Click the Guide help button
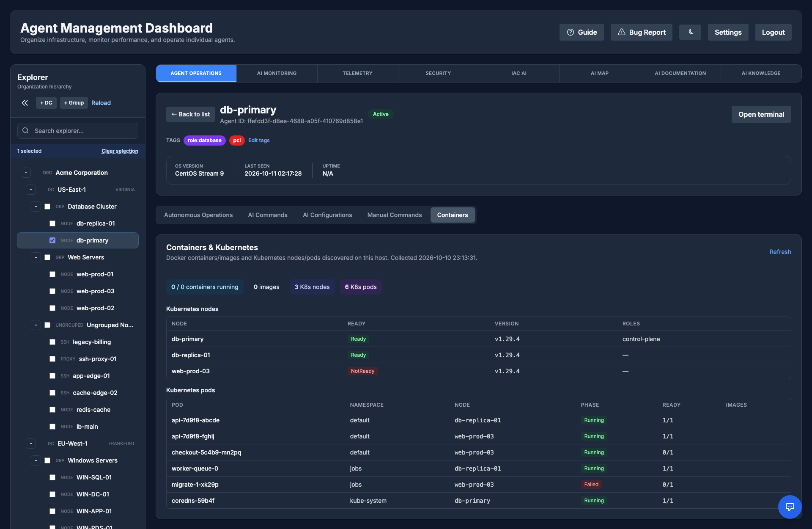Screen dimensions: 812x529 582,32
